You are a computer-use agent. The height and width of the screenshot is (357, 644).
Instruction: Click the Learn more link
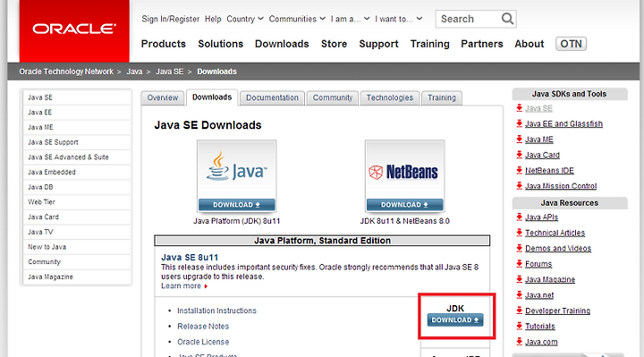pos(181,286)
